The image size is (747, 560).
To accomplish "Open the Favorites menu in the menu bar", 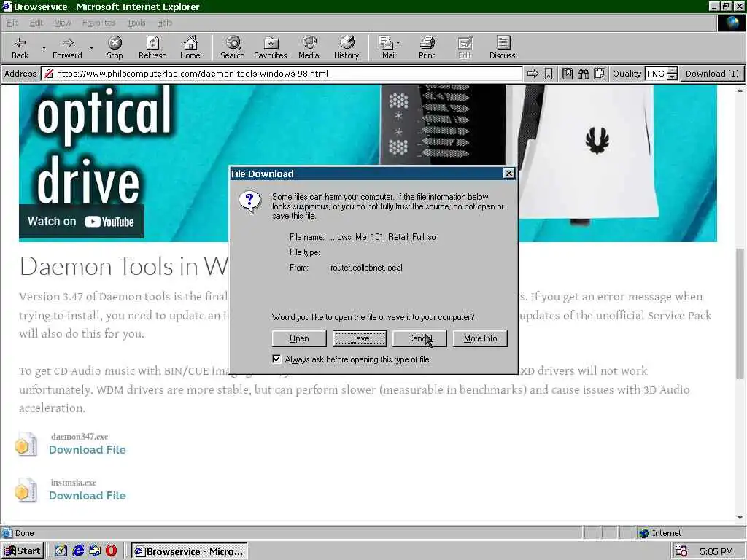I will 98,23.
